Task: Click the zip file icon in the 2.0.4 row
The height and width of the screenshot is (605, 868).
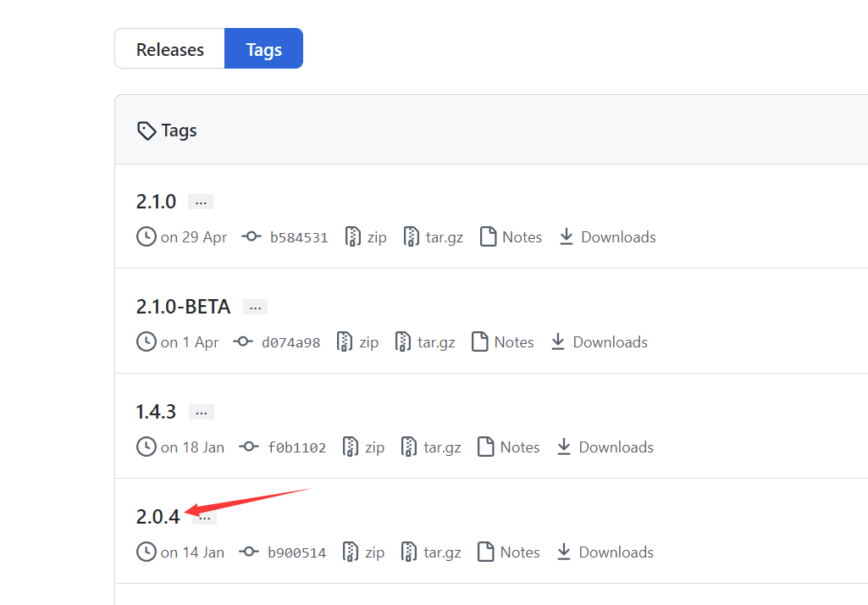Action: [351, 552]
